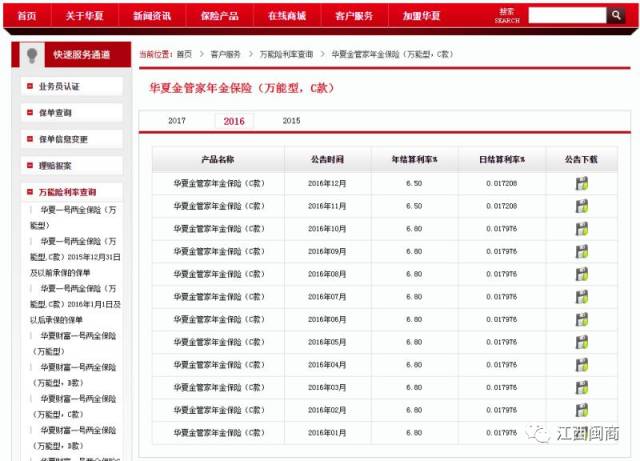Open 业务员认证 in the sidebar
640x461 pixels.
(72, 87)
